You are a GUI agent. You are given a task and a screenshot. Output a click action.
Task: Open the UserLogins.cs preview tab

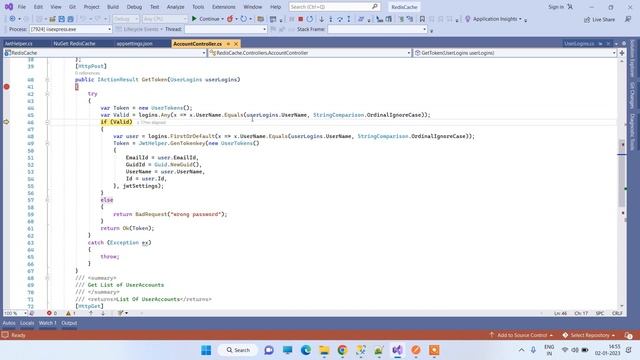pos(579,44)
